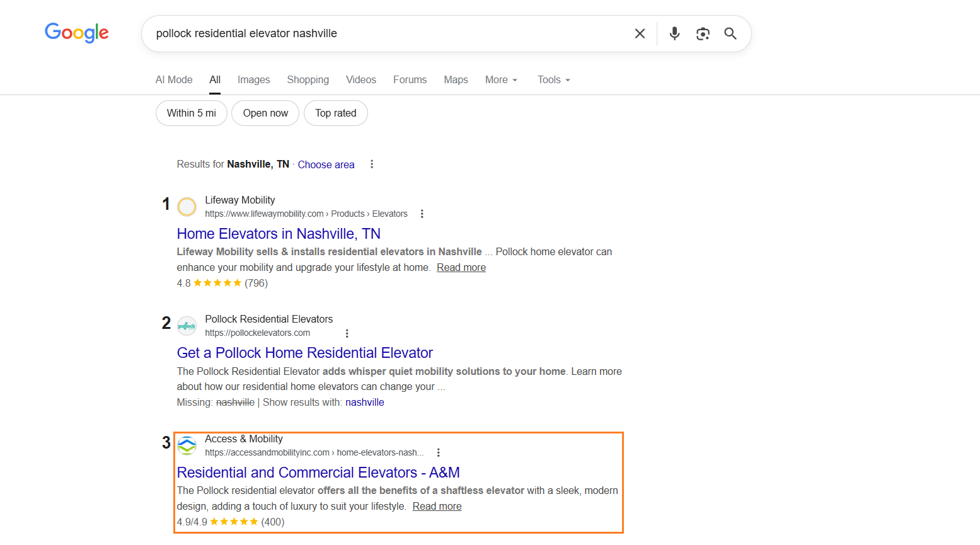980x545 pixels.
Task: Open three-dot options for Access & Mobility result
Action: click(x=439, y=452)
